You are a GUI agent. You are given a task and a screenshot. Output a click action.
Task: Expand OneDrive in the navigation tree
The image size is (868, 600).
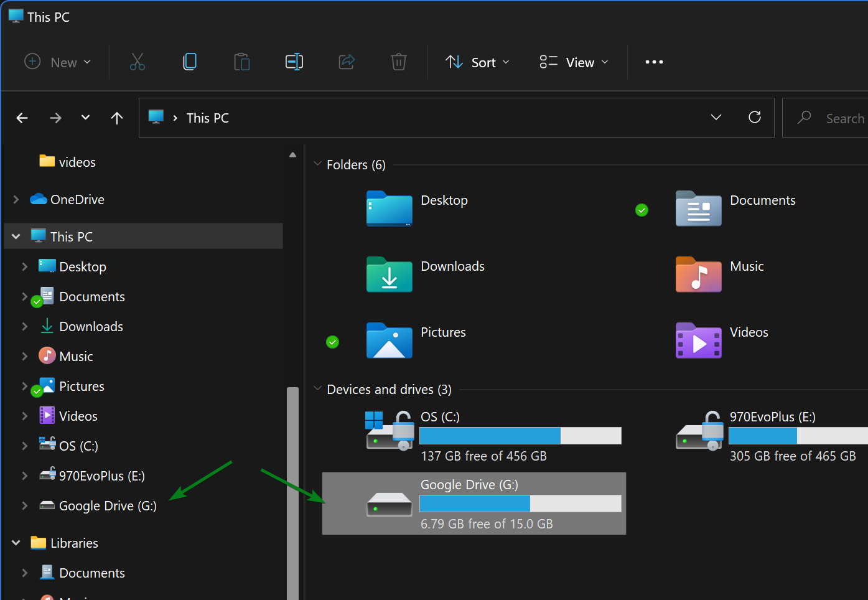click(16, 199)
